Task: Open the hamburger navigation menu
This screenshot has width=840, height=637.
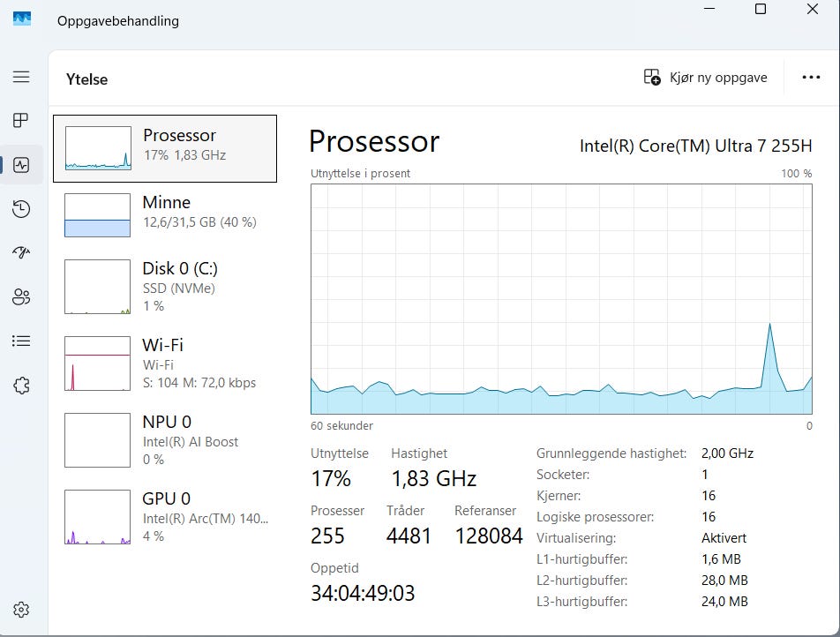Action: [x=21, y=77]
